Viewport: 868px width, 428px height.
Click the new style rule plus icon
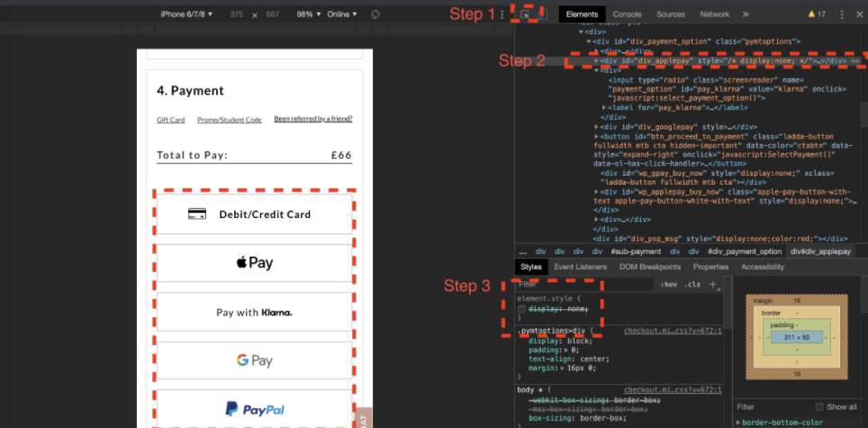click(713, 285)
